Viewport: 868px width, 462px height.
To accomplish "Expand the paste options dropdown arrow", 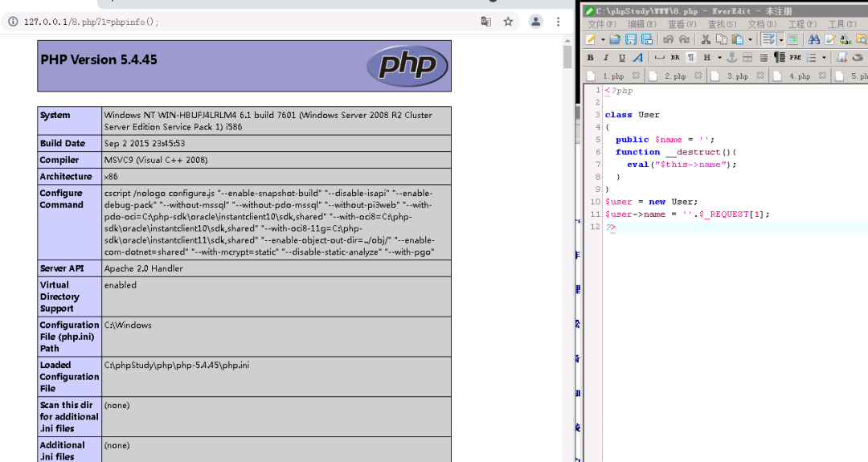I will click(x=750, y=40).
